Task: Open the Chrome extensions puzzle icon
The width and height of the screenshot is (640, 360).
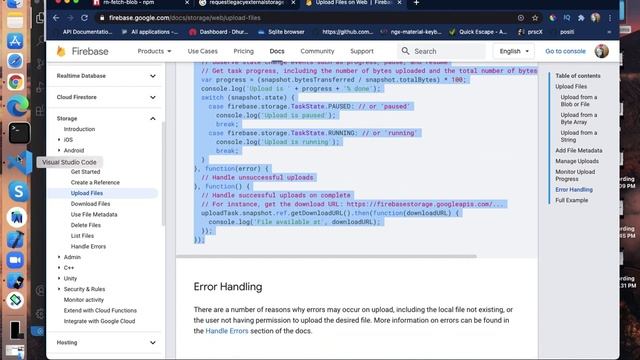Action: click(581, 18)
